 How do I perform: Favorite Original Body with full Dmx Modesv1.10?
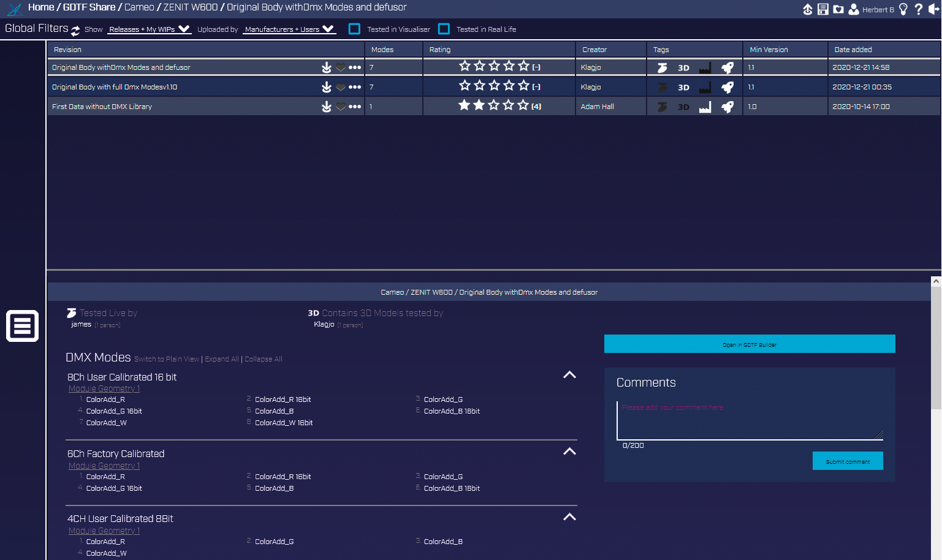point(341,87)
